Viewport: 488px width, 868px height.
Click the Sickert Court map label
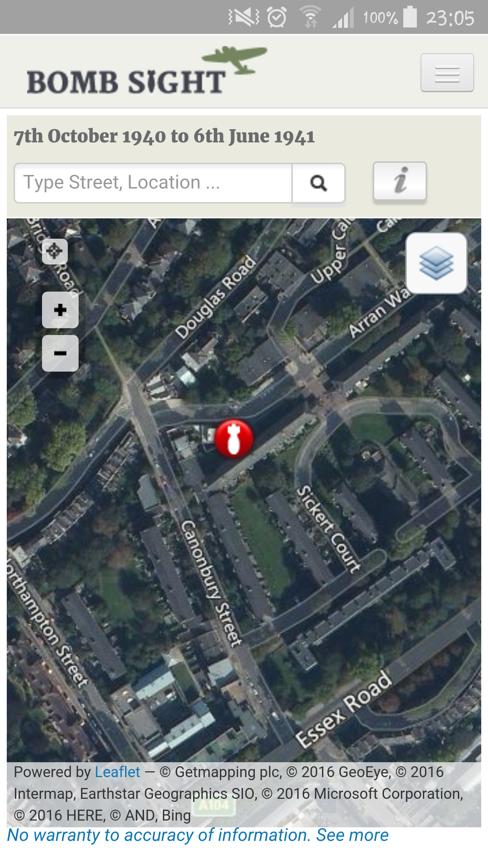pyautogui.click(x=328, y=529)
